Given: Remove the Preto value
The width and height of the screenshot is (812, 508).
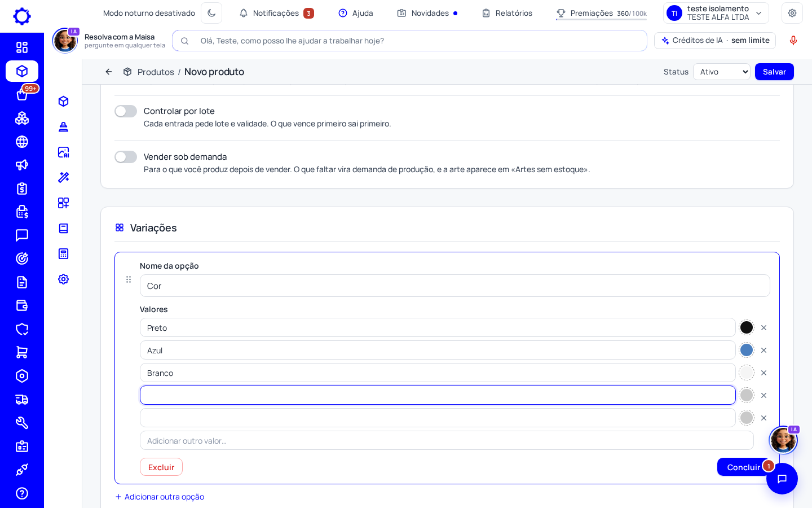Looking at the screenshot, I should pyautogui.click(x=764, y=327).
